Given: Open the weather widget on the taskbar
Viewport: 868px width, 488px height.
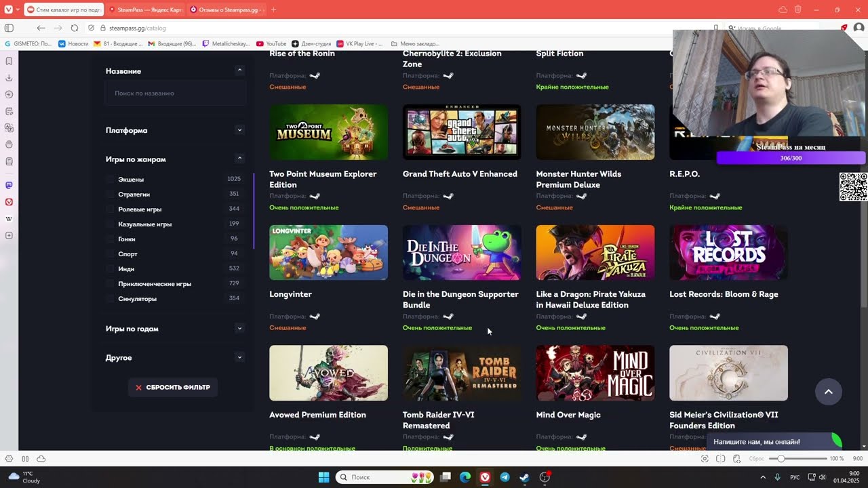Looking at the screenshot, I should point(25,477).
